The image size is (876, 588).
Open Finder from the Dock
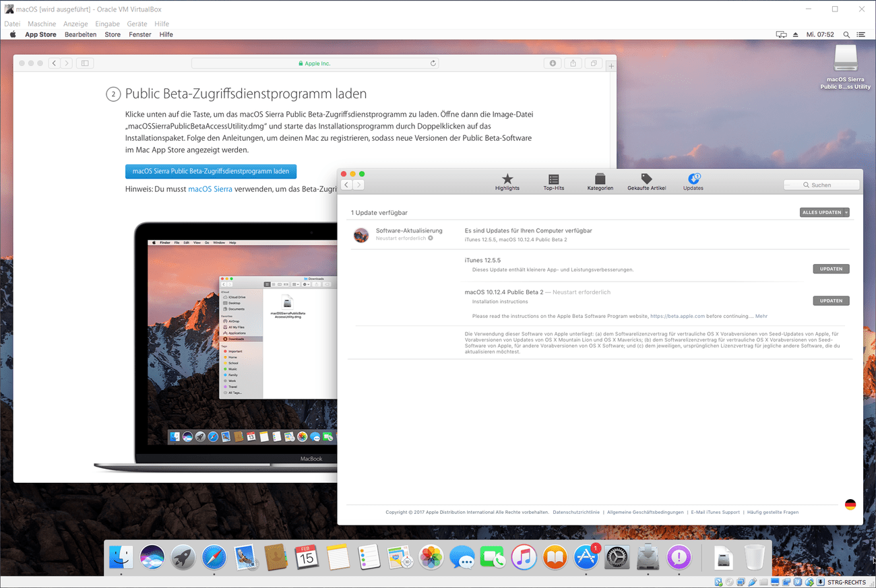pyautogui.click(x=121, y=557)
